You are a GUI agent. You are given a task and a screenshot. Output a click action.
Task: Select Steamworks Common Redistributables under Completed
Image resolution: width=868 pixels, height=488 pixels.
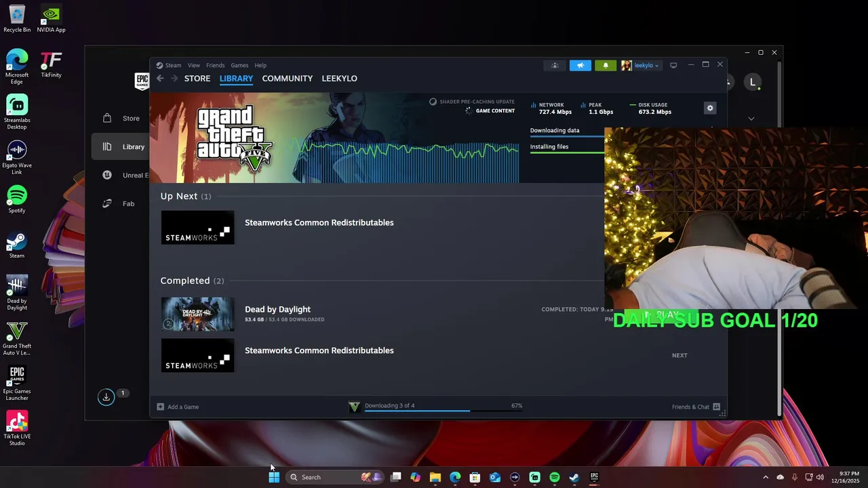[x=319, y=350]
